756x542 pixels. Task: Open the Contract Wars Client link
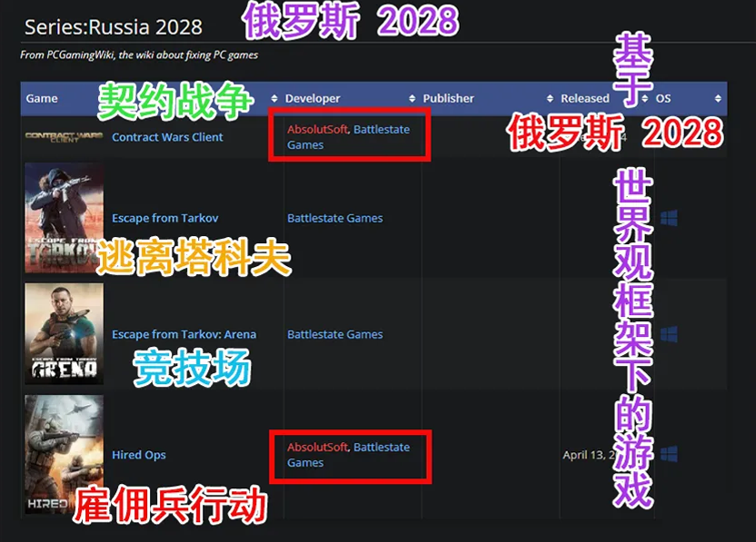(x=167, y=137)
